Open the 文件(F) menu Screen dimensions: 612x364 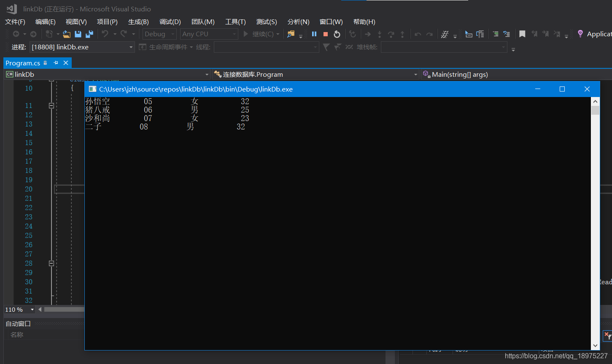[15, 22]
